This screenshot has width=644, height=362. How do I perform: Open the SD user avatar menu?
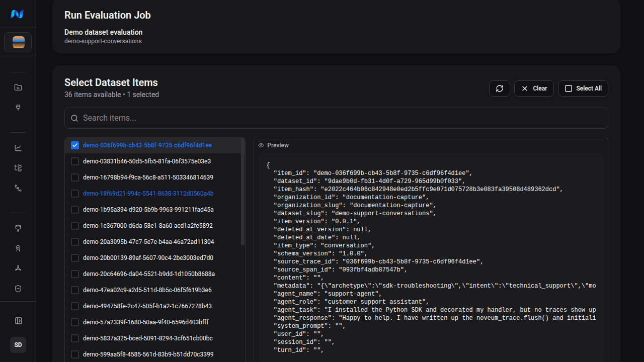[x=18, y=345]
